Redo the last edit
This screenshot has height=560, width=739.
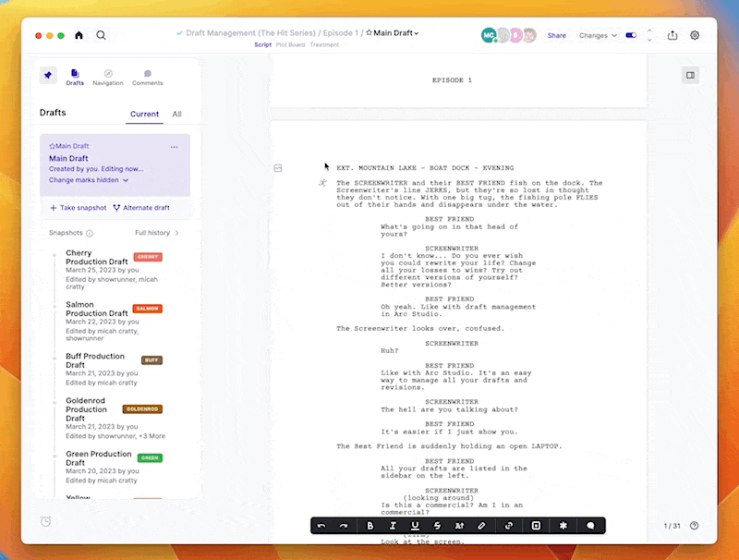344,526
